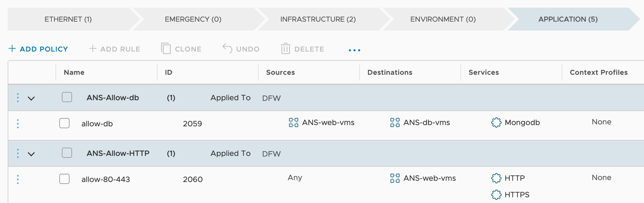Open the allow-80-443 rule kebab menu

[x=18, y=179]
